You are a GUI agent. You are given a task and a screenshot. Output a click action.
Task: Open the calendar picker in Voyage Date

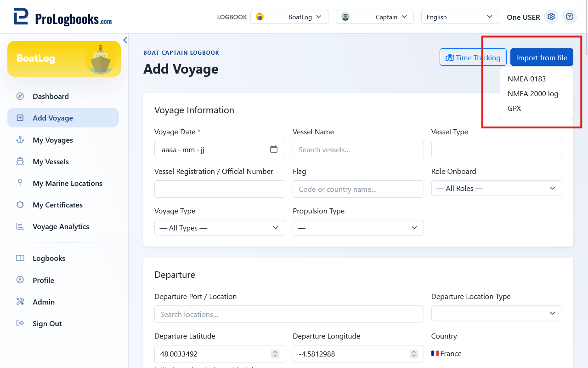[x=274, y=149]
